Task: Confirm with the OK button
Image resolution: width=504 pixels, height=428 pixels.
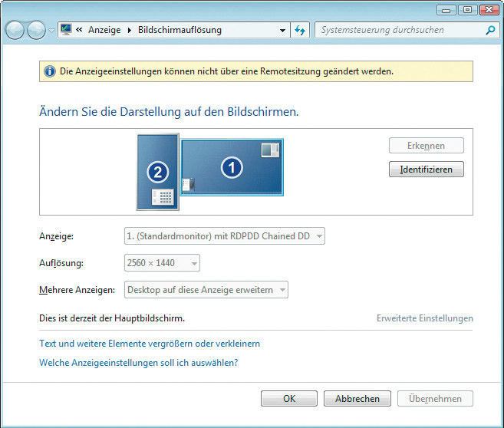Action: click(289, 399)
